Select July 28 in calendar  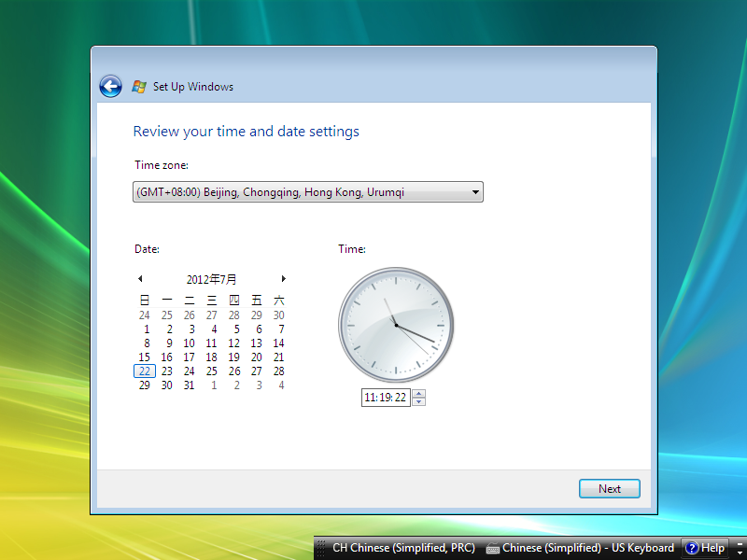(278, 371)
